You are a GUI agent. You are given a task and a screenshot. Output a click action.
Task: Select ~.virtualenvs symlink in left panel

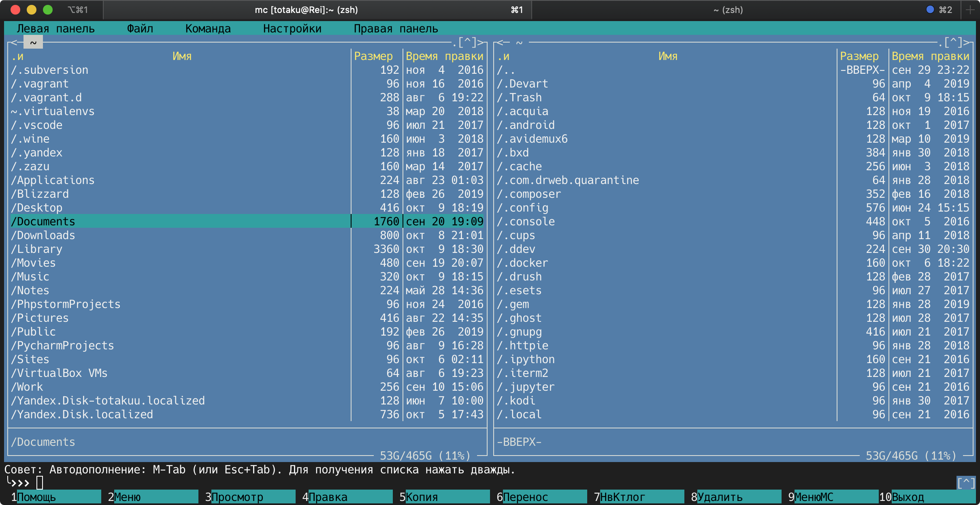tap(247, 111)
